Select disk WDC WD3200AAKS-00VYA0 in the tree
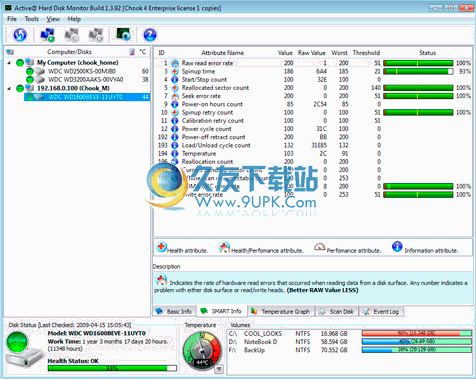 click(86, 80)
